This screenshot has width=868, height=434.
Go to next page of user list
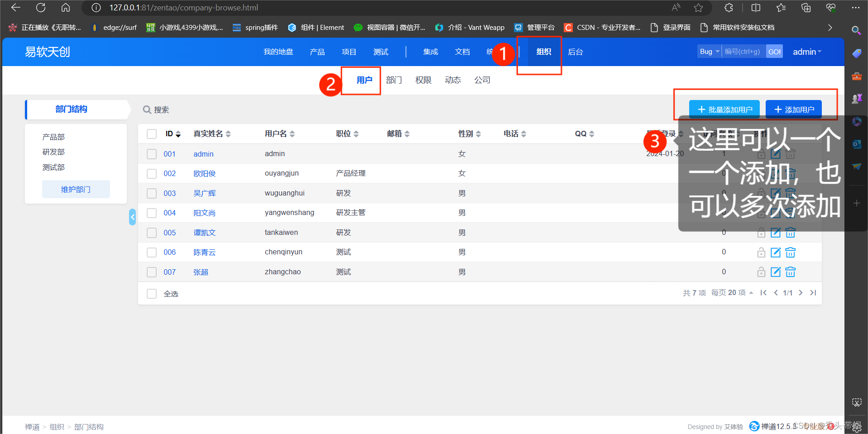coord(801,293)
